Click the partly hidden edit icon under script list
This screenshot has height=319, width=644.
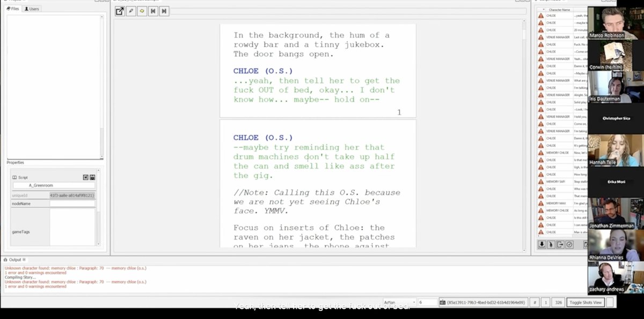coord(586,244)
